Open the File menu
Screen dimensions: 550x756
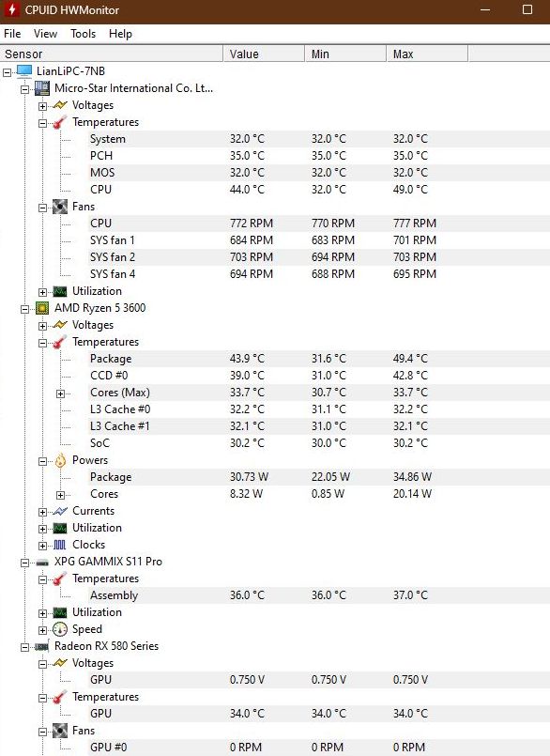[x=12, y=34]
